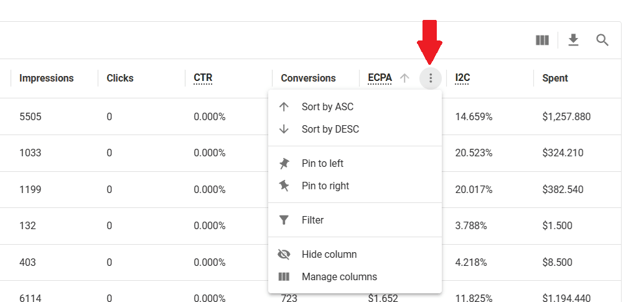Hide column via crossed-eye option
The image size is (644, 302).
click(x=329, y=255)
